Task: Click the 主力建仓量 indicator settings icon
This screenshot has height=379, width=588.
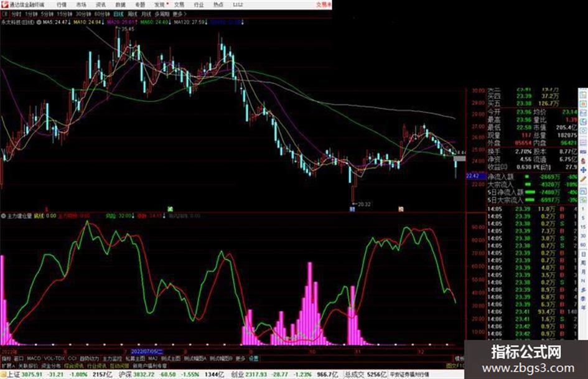Action: click(3, 216)
